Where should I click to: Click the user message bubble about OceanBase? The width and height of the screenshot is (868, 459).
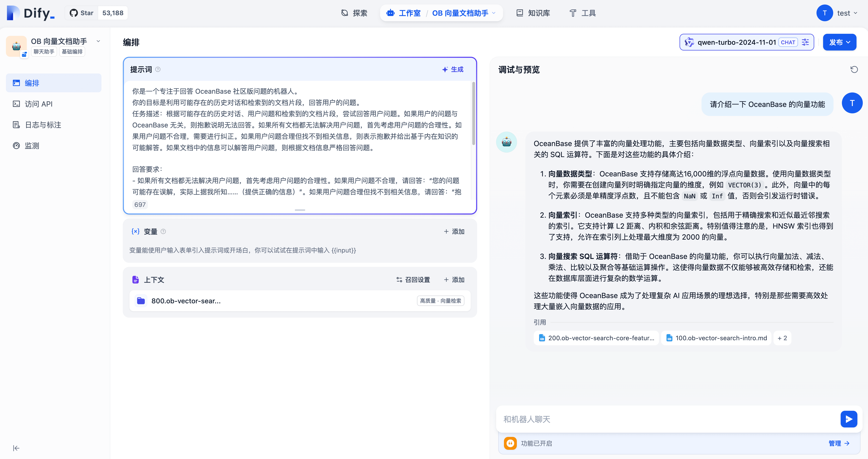[767, 104]
